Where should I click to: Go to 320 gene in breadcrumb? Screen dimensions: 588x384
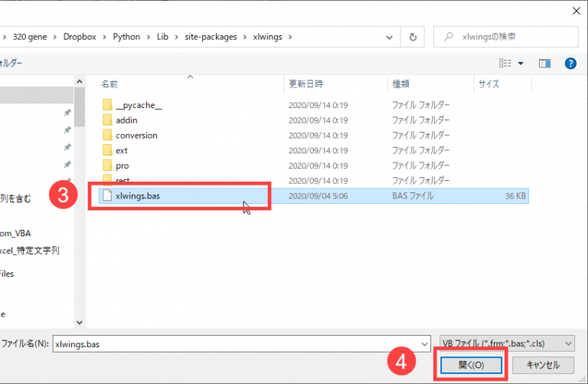click(30, 37)
